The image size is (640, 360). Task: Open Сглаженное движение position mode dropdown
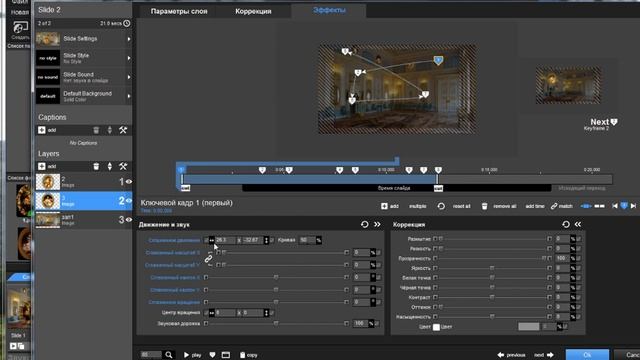(x=211, y=240)
